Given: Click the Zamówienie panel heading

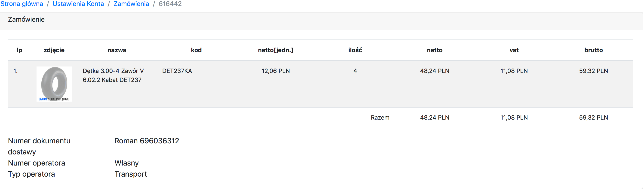Looking at the screenshot, I should coord(26,19).
